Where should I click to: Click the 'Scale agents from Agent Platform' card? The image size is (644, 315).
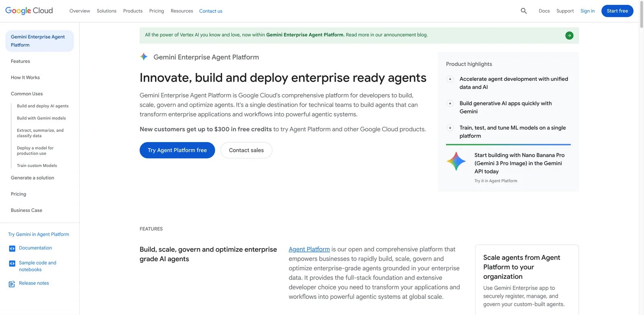[x=527, y=280]
